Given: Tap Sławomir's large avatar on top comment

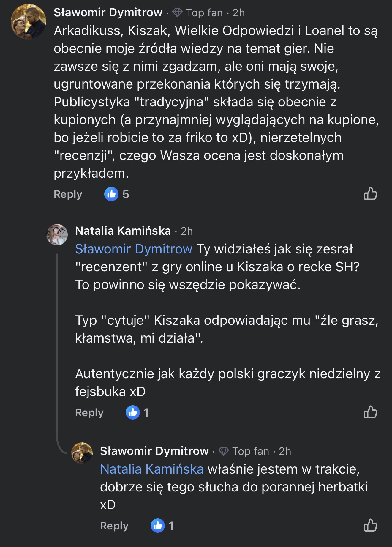Looking at the screenshot, I should point(29,22).
